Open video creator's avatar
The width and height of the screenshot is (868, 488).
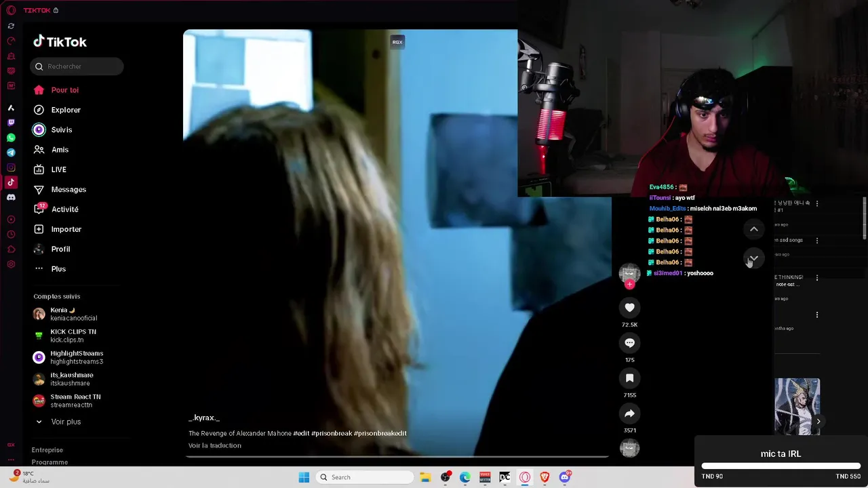click(x=629, y=273)
